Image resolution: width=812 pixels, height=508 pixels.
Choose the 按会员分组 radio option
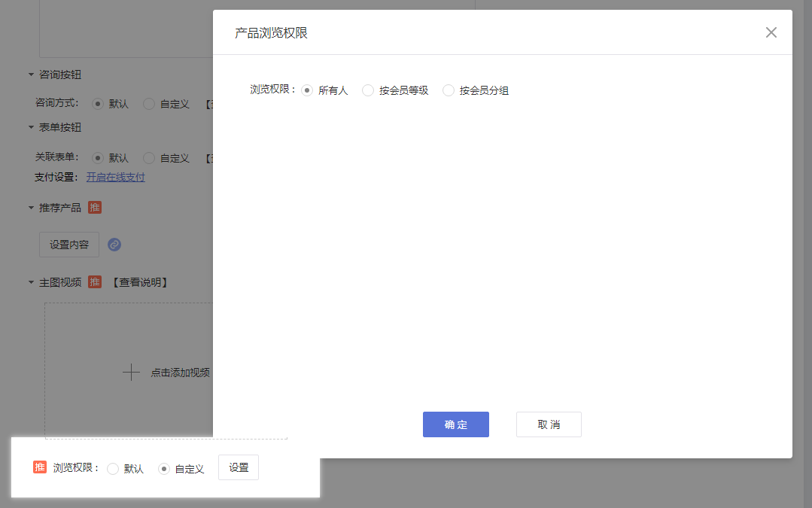pos(449,90)
